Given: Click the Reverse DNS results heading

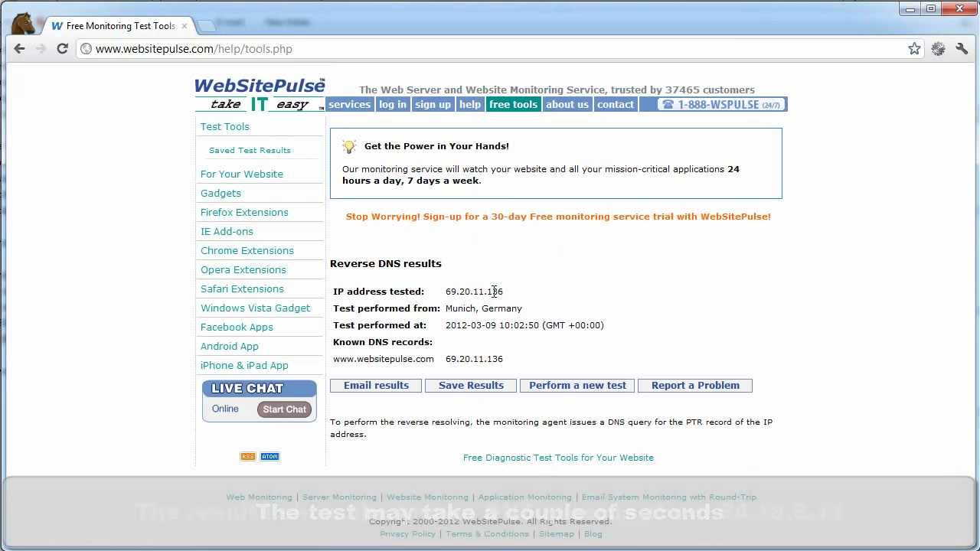Looking at the screenshot, I should [x=385, y=263].
